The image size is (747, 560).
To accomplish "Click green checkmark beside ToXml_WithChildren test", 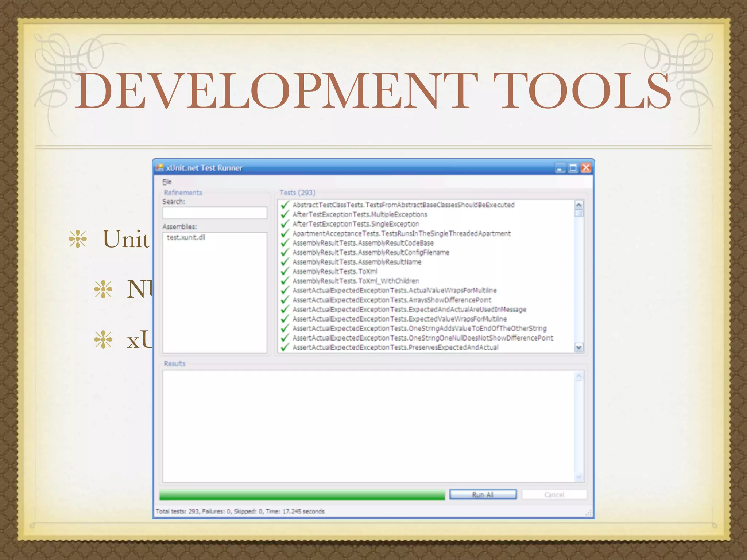I will pyautogui.click(x=285, y=280).
